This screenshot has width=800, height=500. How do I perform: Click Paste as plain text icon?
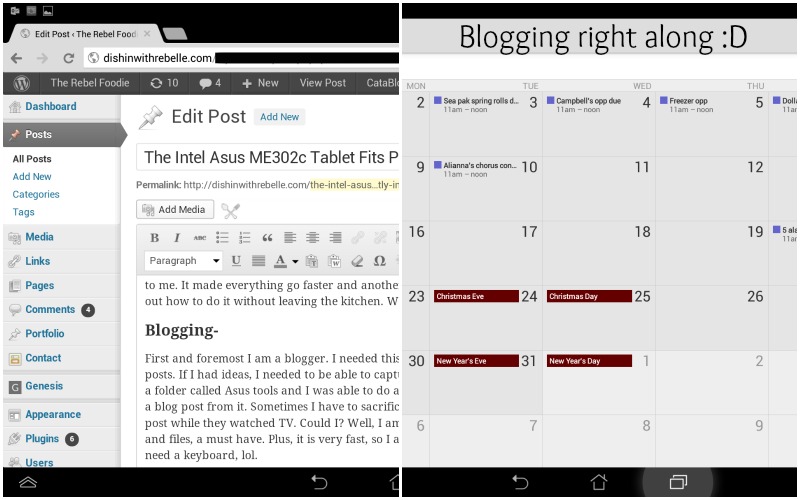coord(312,261)
